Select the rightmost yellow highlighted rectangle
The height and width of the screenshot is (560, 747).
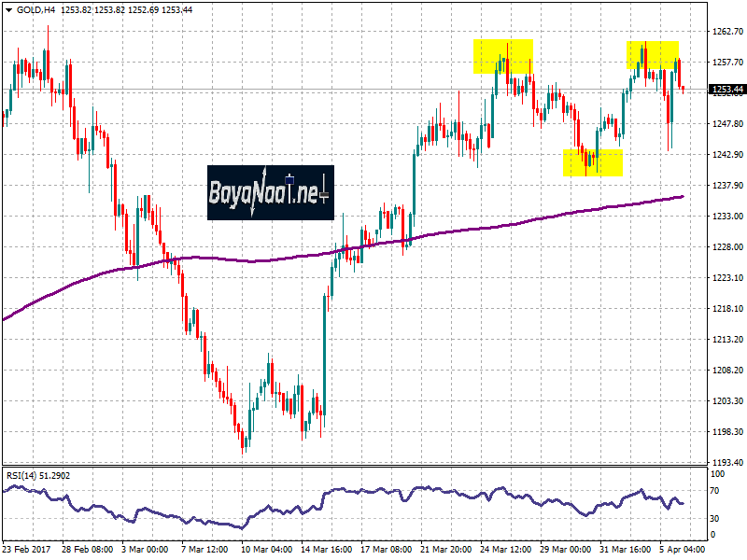pos(653,56)
